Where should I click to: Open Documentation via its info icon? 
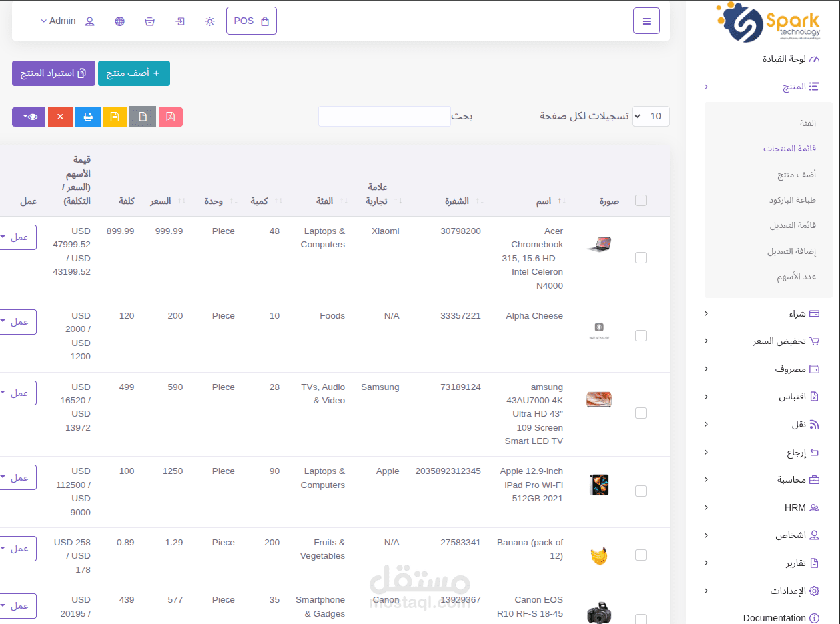coord(814,618)
